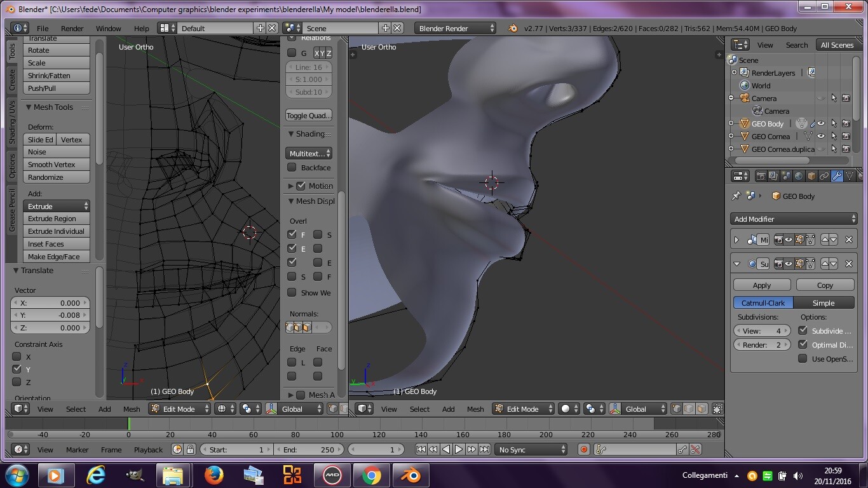
Task: Open the Add Modifier dropdown
Action: click(x=794, y=219)
